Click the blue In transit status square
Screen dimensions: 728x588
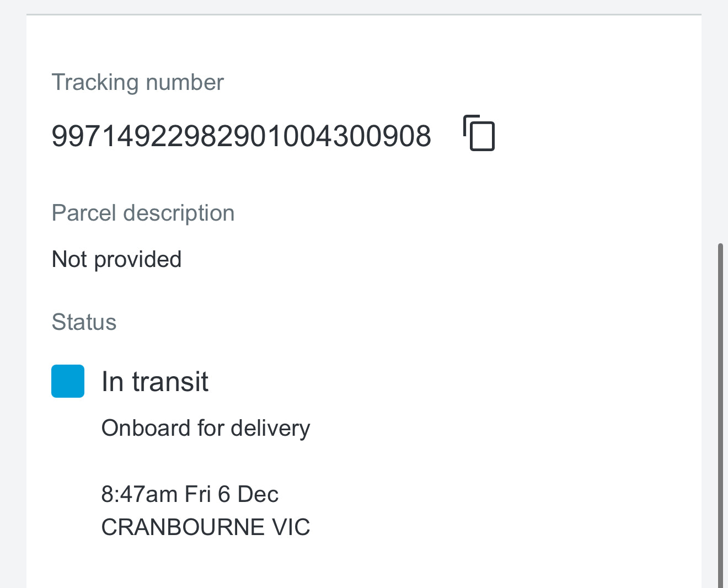(x=68, y=381)
